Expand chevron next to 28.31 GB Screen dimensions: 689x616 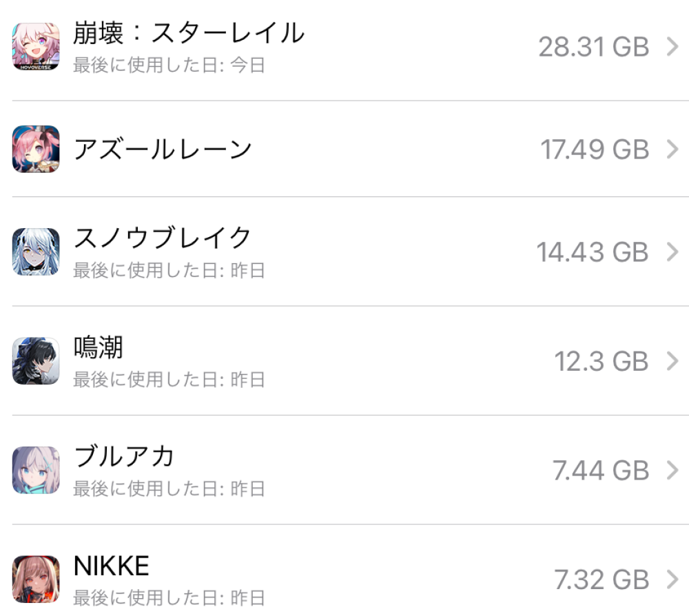(x=673, y=47)
